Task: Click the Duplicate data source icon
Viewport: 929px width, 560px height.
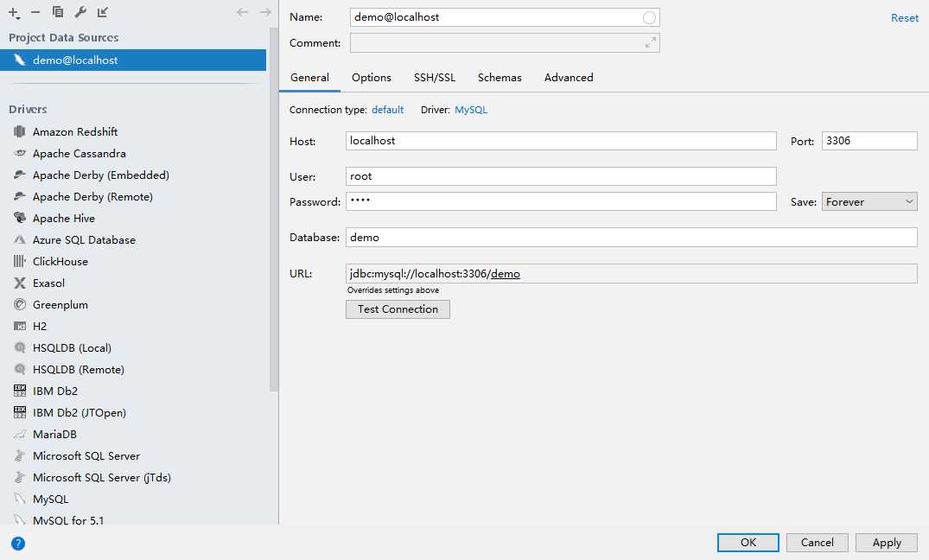Action: [x=58, y=12]
